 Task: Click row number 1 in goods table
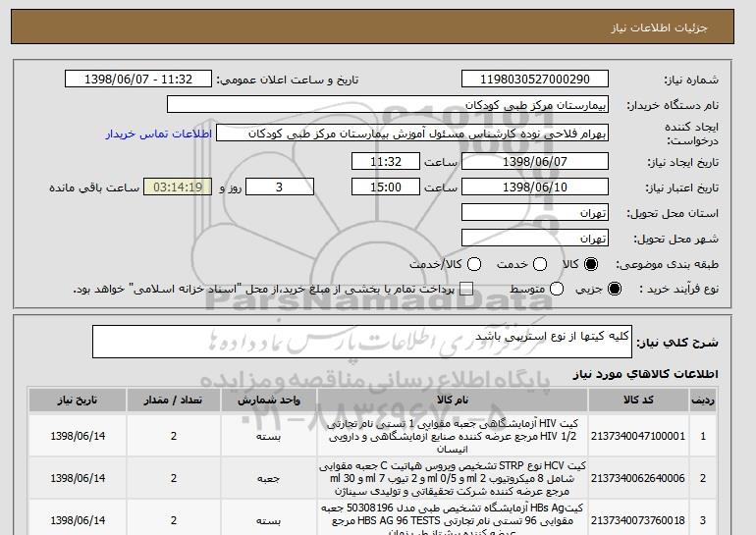pyautogui.click(x=703, y=436)
